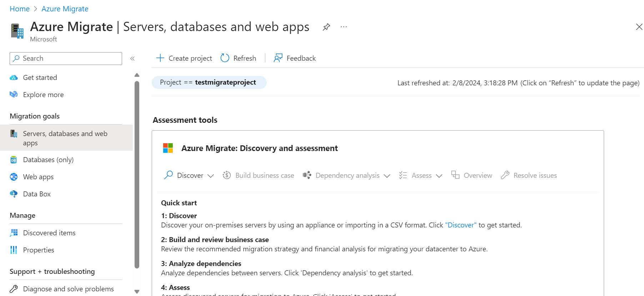Expand the Discover dropdown
Image resolution: width=644 pixels, height=296 pixels.
(211, 176)
